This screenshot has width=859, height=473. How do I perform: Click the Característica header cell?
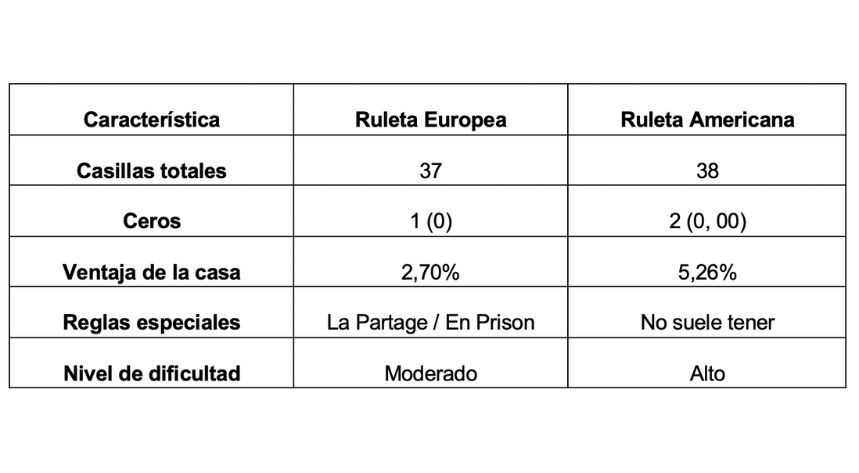(x=151, y=120)
